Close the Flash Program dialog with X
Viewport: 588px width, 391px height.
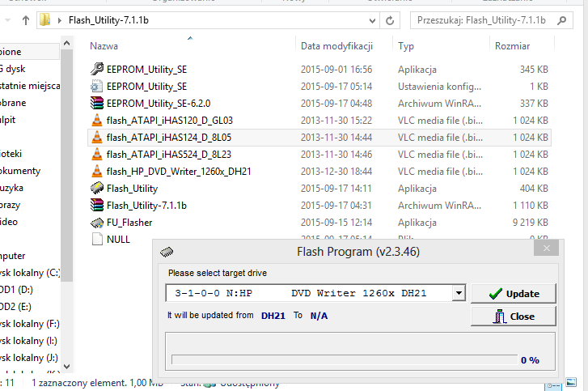547,248
